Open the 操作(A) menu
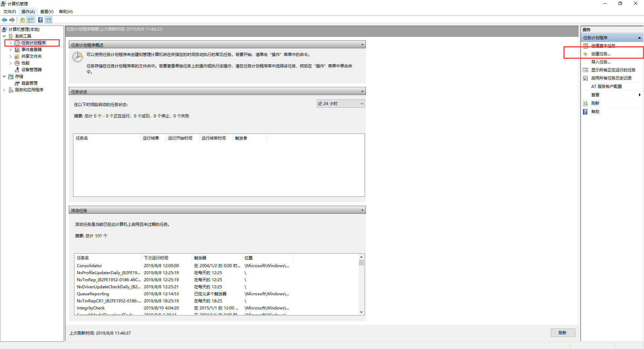 point(28,12)
